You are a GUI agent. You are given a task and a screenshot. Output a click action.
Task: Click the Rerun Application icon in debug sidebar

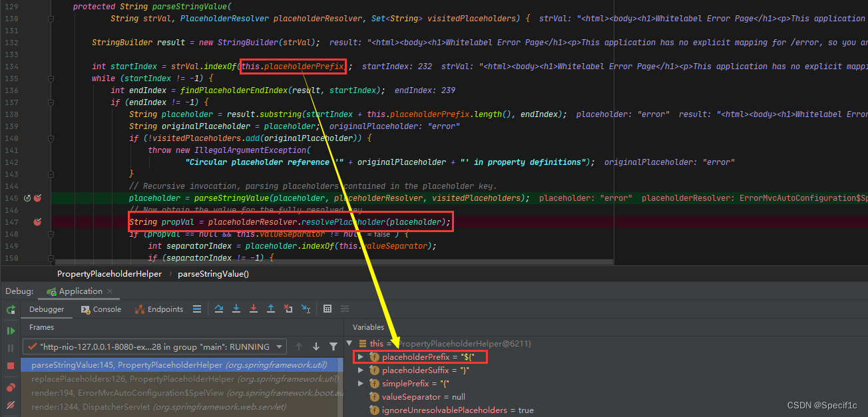11,309
